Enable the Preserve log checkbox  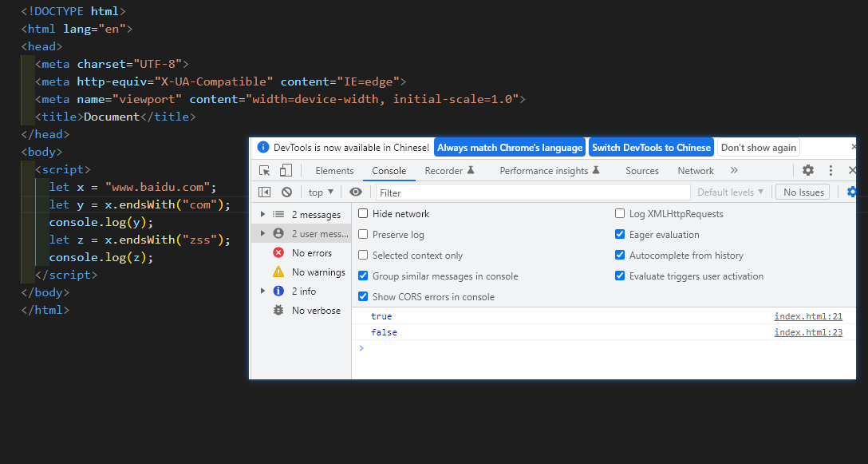point(363,235)
